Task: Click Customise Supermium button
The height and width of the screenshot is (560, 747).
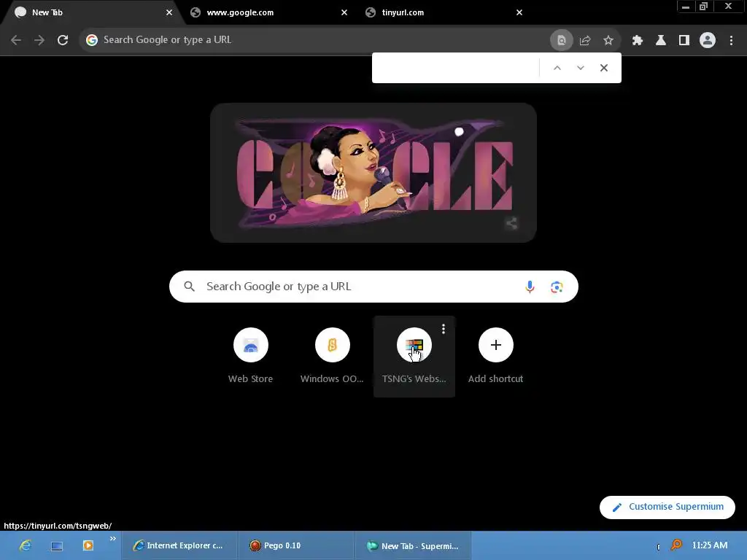Action: pyautogui.click(x=667, y=507)
